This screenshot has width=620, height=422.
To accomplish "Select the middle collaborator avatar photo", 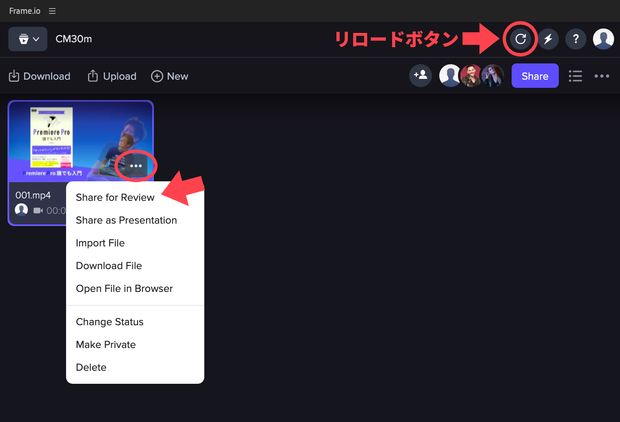I will (x=471, y=75).
